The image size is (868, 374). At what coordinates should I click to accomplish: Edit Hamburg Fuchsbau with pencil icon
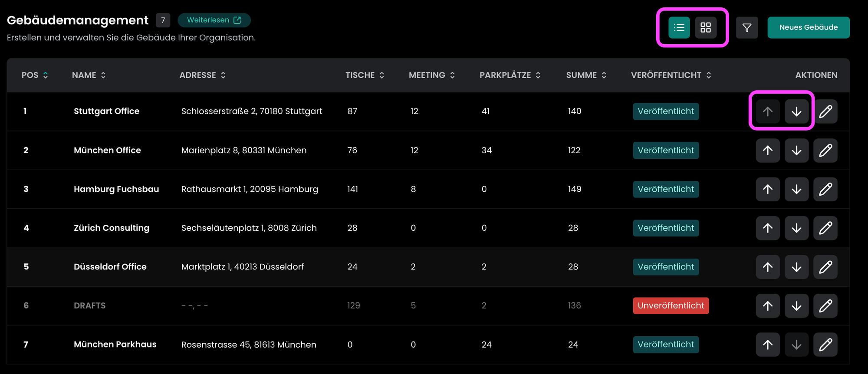tap(825, 189)
